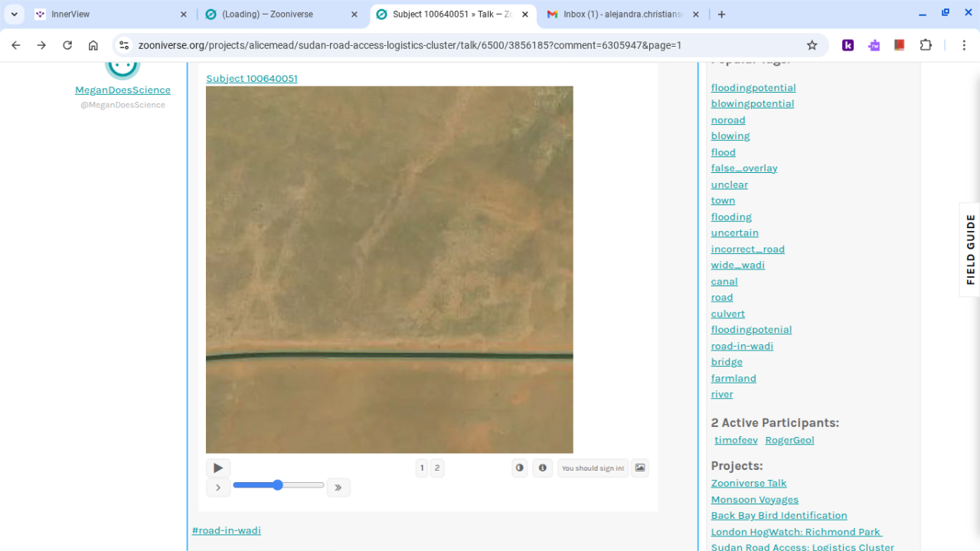Click the address bar URL
This screenshot has height=551, width=980.
[410, 45]
